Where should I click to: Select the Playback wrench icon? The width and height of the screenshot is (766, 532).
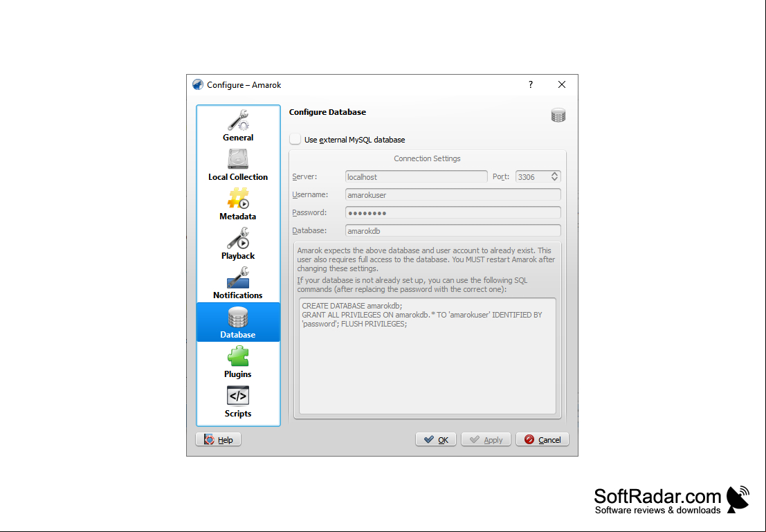(x=238, y=238)
